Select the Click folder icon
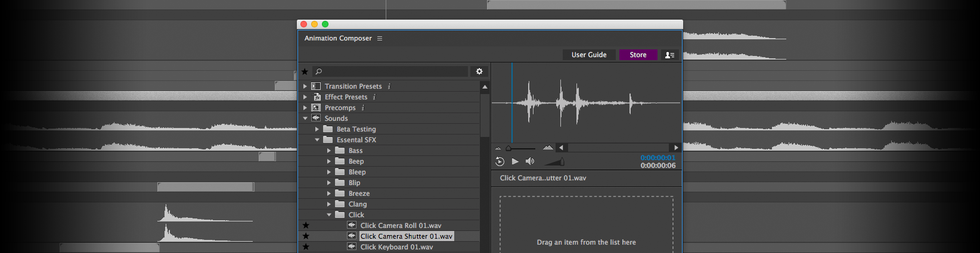Viewport: 980px width, 253px height. 340,214
